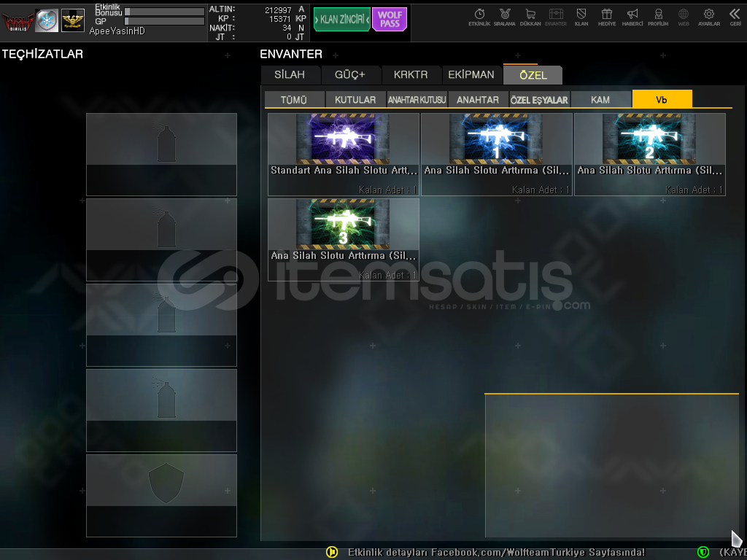The height and width of the screenshot is (560, 747).
Task: Show the KAM sub-tab
Action: (600, 99)
